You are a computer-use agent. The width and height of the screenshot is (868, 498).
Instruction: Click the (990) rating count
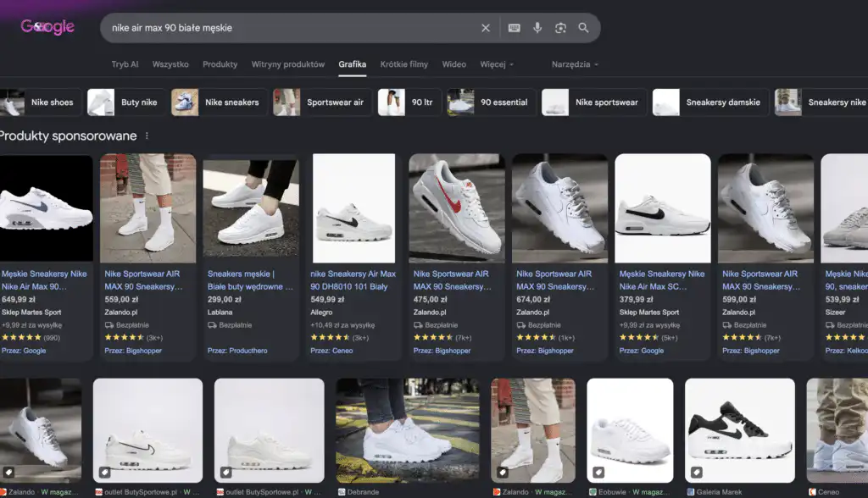[x=52, y=338]
